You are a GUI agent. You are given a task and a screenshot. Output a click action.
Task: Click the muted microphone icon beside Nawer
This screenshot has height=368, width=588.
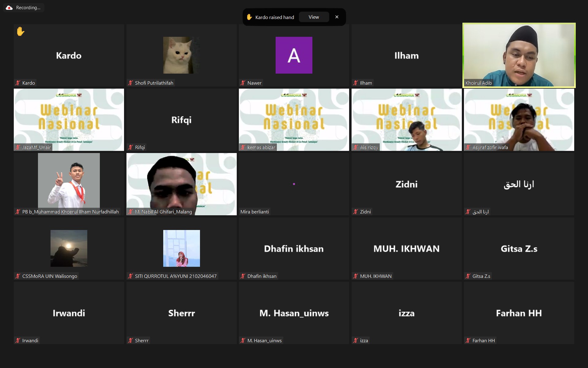point(243,83)
